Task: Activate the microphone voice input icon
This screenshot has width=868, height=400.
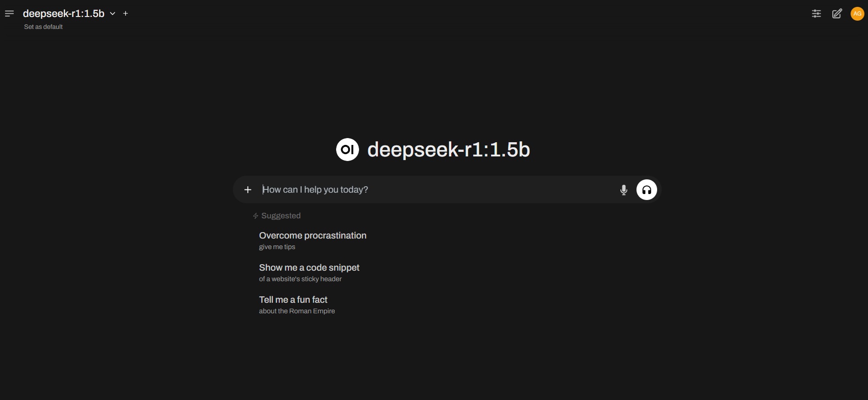Action: point(624,190)
